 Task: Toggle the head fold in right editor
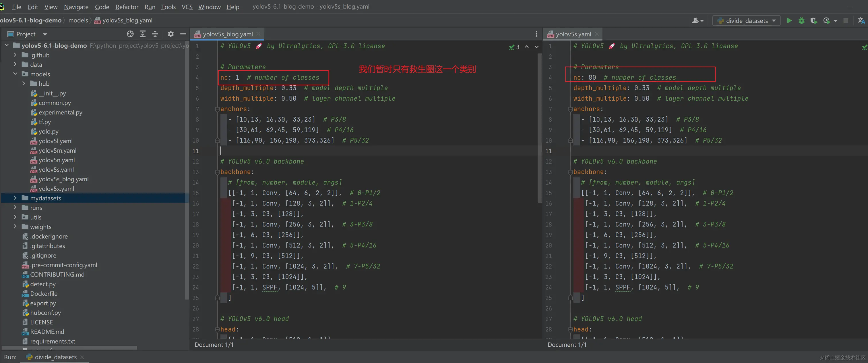(x=570, y=329)
